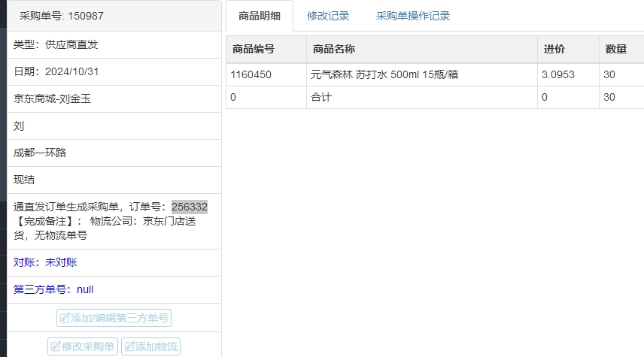Click the product name 元气森林 苏打水 cell
Screen dimensions: 644x357
tap(422, 74)
